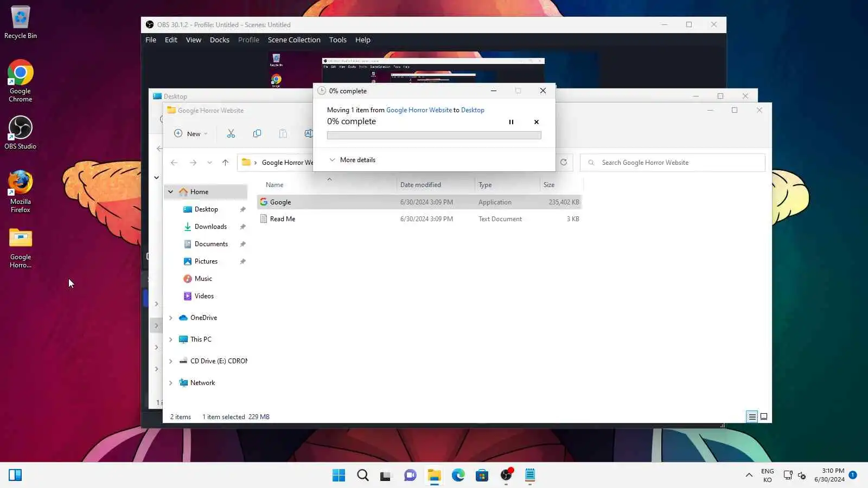Expand the OneDrive tree node
Image resolution: width=868 pixels, height=488 pixels.
170,318
